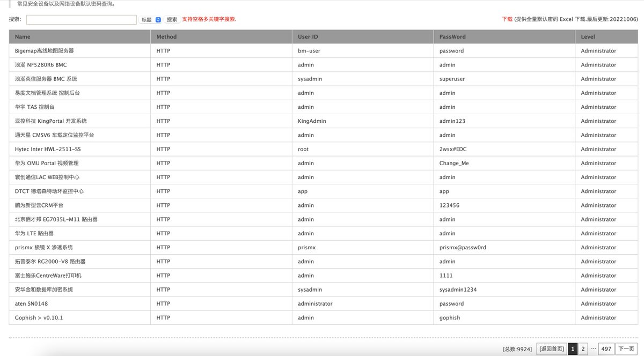Select current page 1 in pagination

coord(573,348)
